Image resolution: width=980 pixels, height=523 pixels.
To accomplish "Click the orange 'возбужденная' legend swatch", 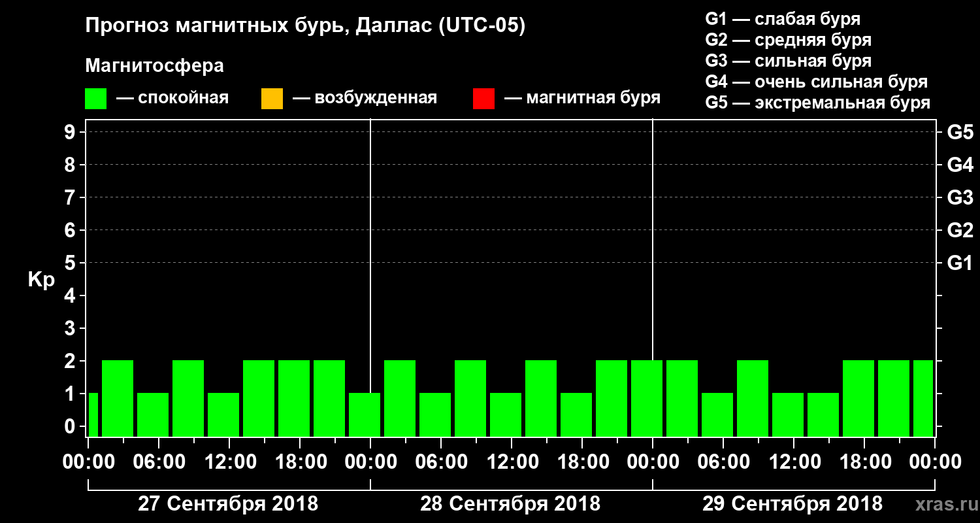I will pos(272,99).
